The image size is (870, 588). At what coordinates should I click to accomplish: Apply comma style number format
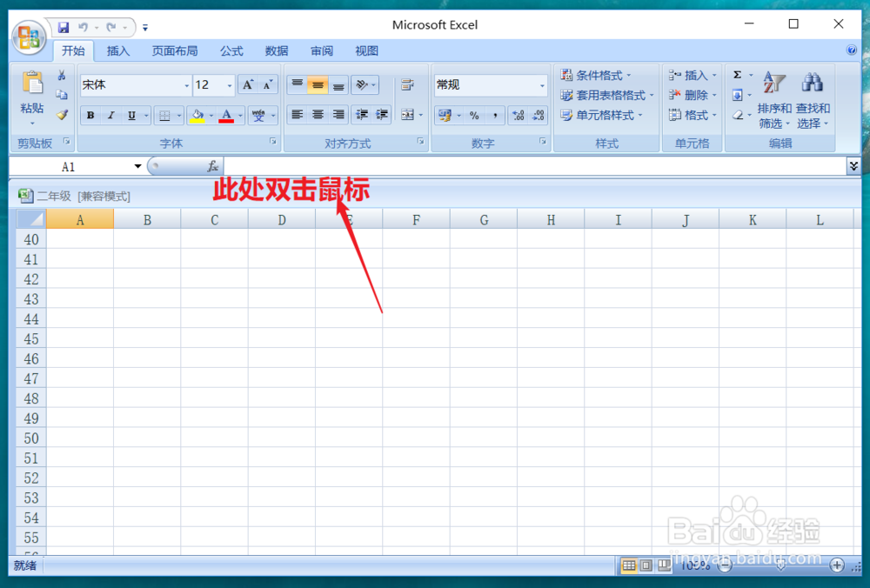495,116
